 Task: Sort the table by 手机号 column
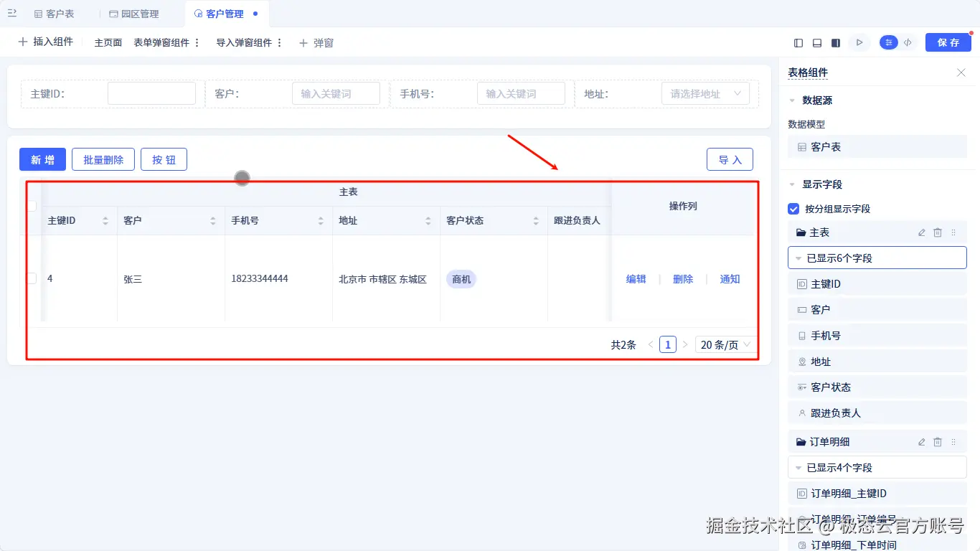(321, 221)
